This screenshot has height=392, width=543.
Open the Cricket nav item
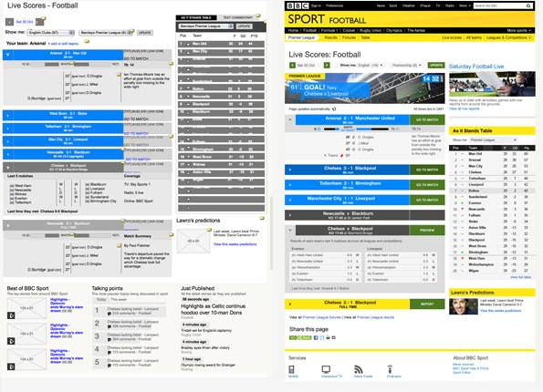pyautogui.click(x=349, y=30)
